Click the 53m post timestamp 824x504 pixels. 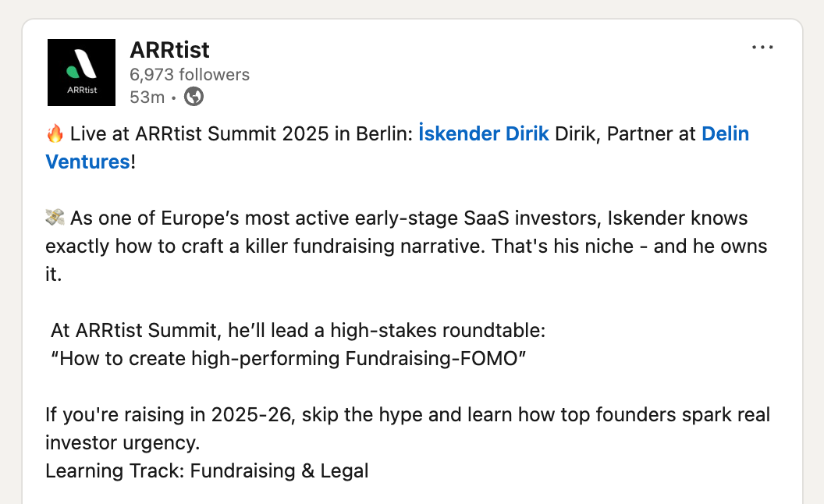pos(147,98)
